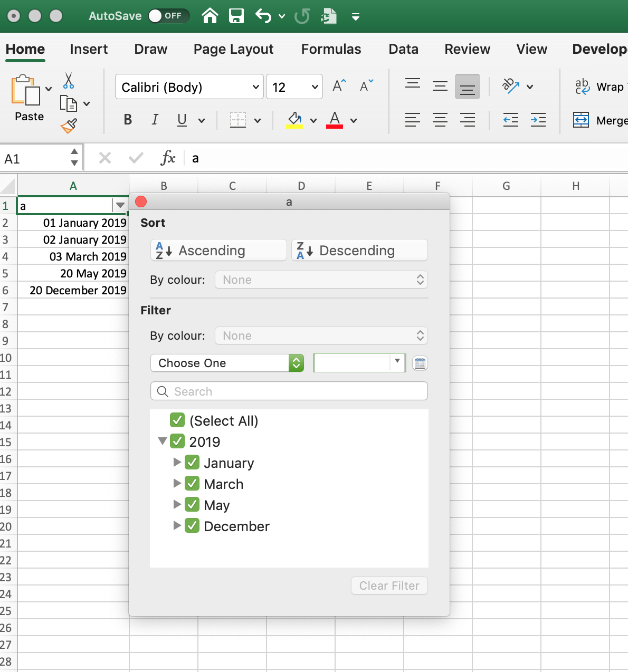The height and width of the screenshot is (672, 628).
Task: Expand the March tree node
Action: pos(177,483)
